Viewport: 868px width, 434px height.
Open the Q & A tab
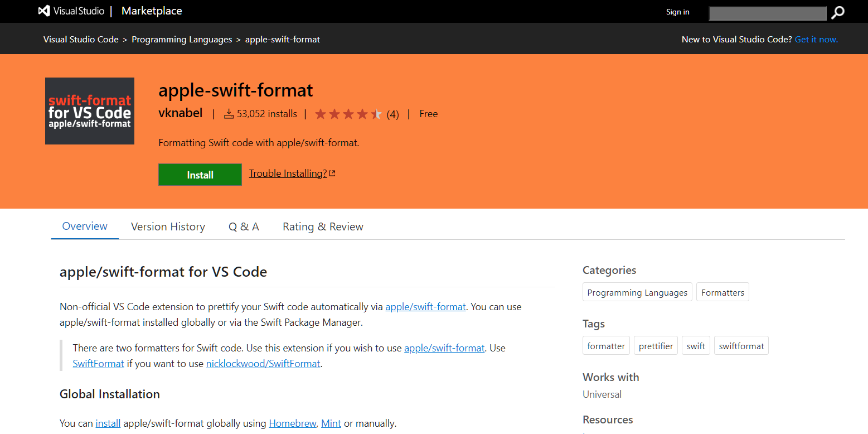pyautogui.click(x=244, y=227)
